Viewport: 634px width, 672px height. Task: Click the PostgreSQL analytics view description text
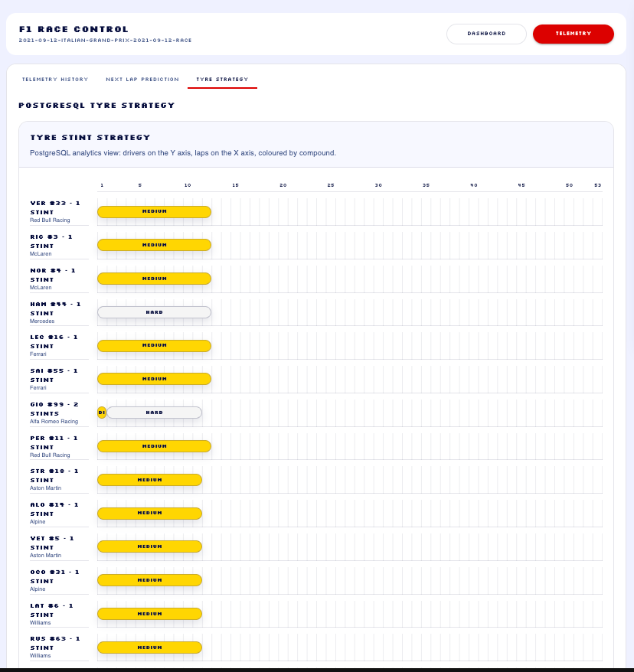[183, 153]
